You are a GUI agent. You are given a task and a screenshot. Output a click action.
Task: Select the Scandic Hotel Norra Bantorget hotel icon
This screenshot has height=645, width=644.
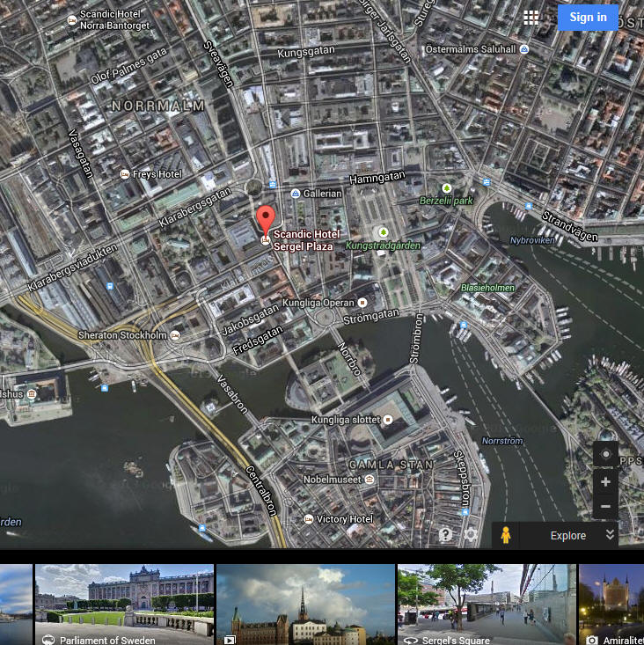[72, 19]
